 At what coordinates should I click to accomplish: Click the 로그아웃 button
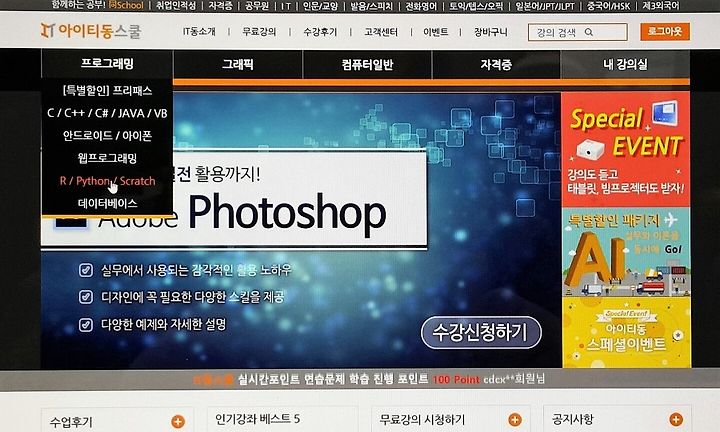[665, 32]
